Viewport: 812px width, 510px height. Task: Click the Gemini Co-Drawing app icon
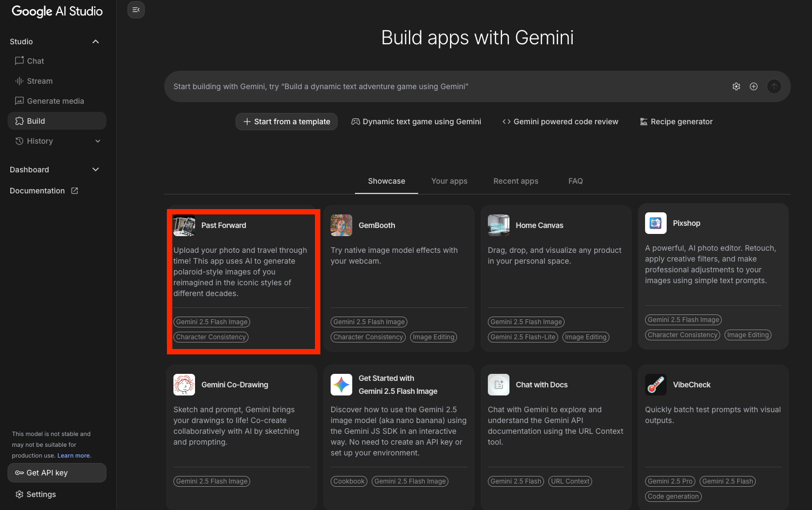pos(184,385)
